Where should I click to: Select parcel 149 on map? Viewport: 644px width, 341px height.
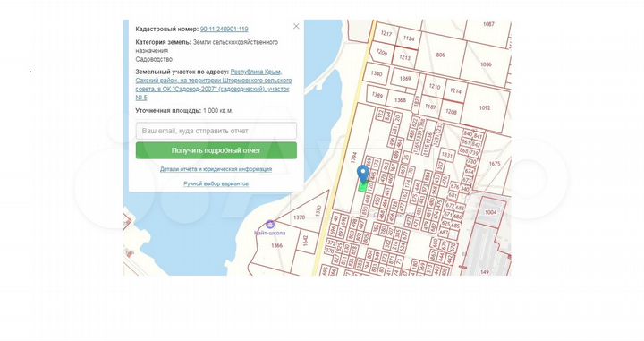485,271
